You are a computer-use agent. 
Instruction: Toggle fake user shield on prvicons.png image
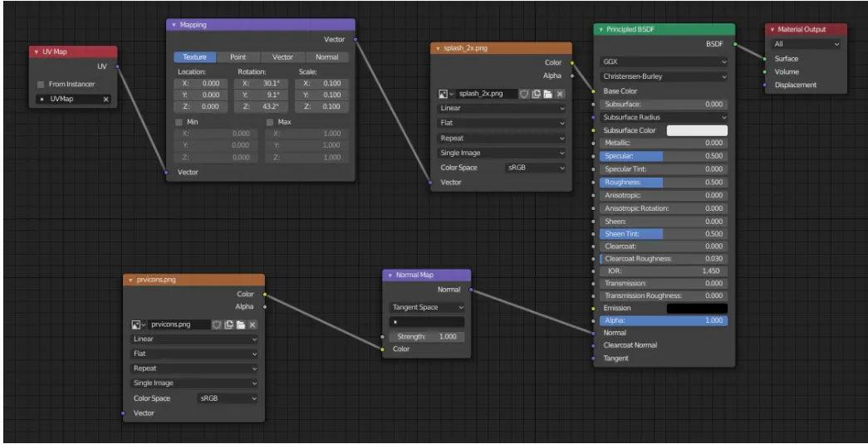click(217, 324)
